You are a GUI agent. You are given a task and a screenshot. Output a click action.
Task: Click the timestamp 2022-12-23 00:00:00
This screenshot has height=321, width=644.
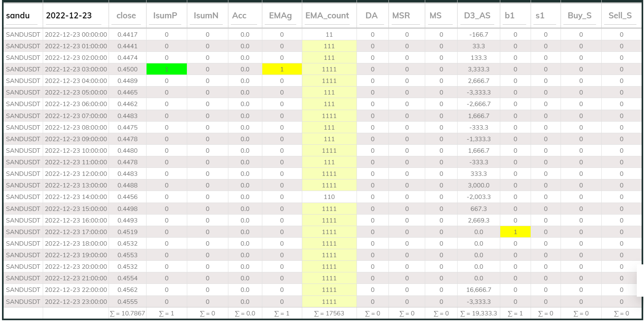pyautogui.click(x=76, y=35)
